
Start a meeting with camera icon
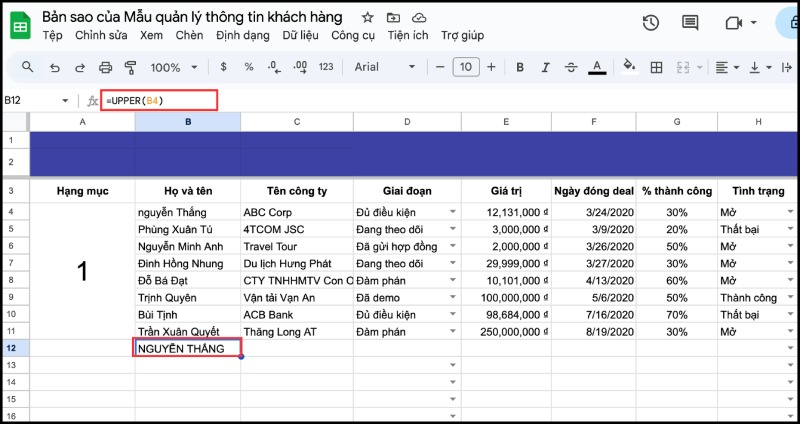pyautogui.click(x=733, y=23)
